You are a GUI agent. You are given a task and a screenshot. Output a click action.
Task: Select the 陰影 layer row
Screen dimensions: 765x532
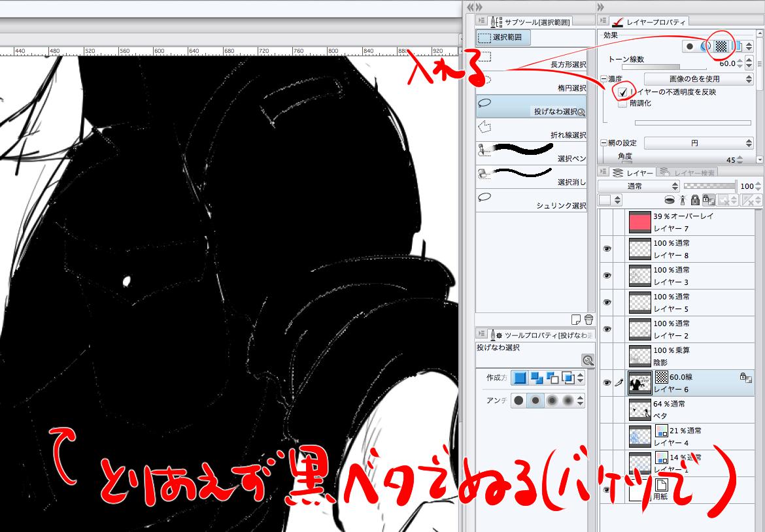coord(677,356)
